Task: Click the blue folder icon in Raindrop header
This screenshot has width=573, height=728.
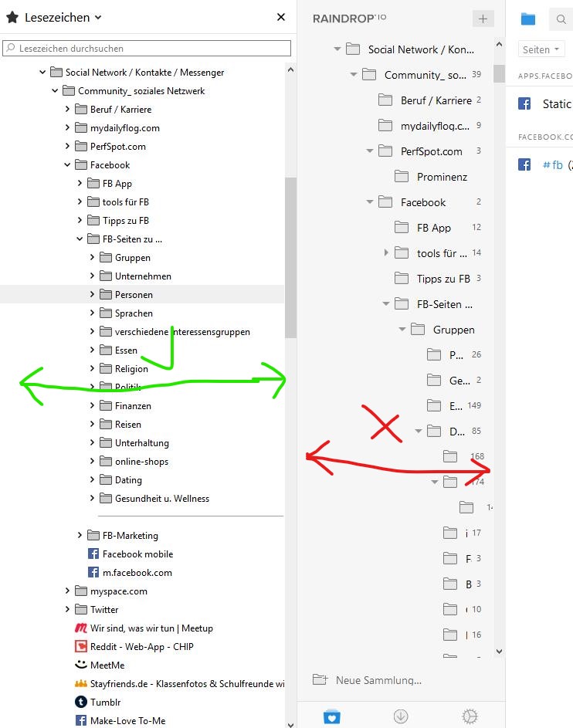Action: [x=528, y=19]
